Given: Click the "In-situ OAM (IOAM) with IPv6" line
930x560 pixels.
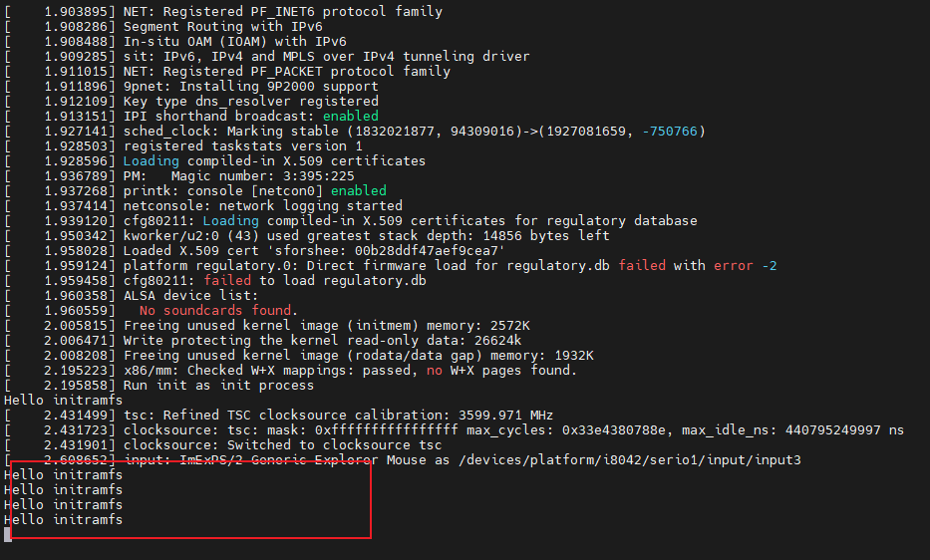Looking at the screenshot, I should click(234, 42).
